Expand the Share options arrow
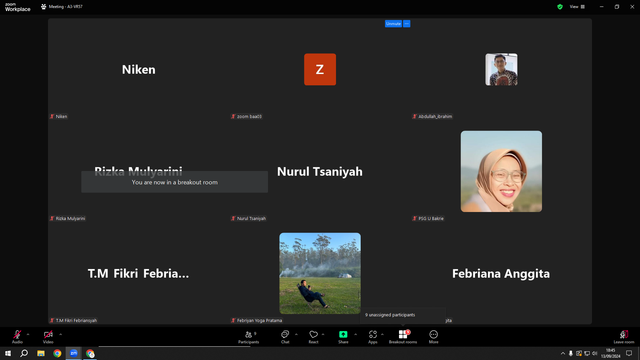Viewport: 640px width, 360px height. [355, 334]
